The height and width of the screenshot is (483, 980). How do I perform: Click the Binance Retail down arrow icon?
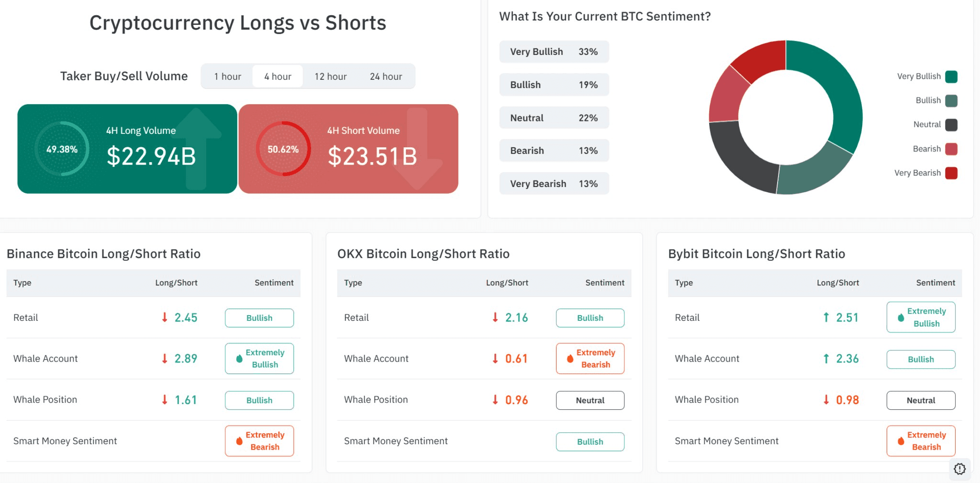pos(165,318)
